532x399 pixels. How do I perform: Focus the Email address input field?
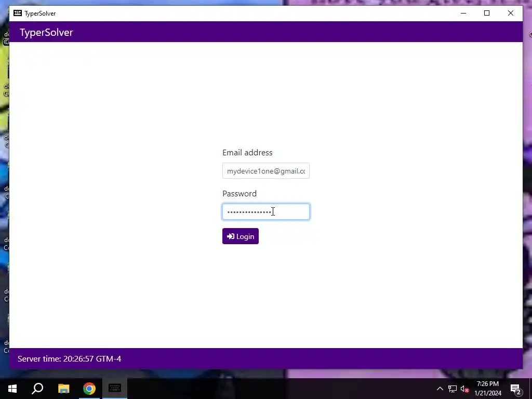click(265, 170)
